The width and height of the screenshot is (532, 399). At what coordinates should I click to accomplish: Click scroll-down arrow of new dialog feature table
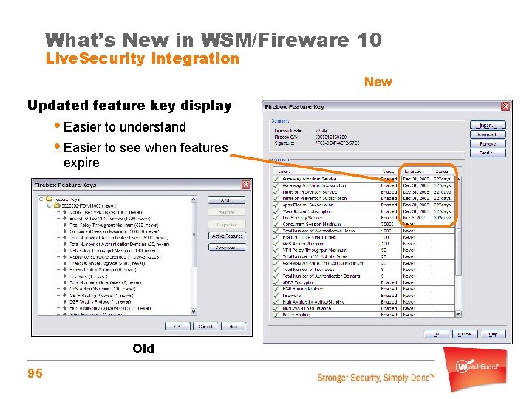pyautogui.click(x=458, y=314)
